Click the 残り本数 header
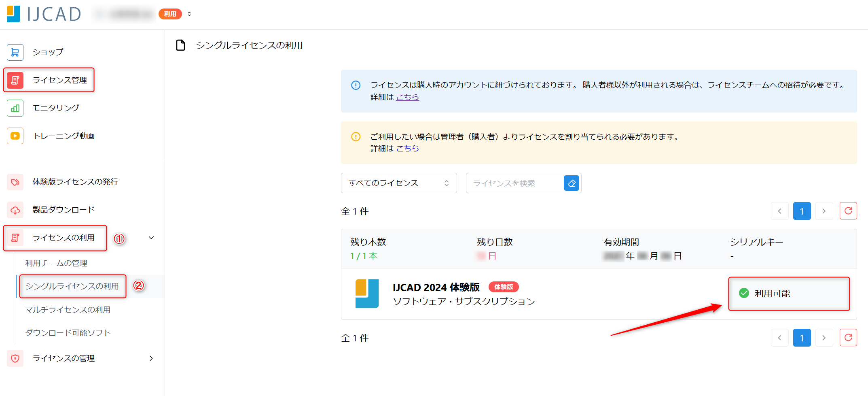The image size is (868, 396). (x=368, y=242)
